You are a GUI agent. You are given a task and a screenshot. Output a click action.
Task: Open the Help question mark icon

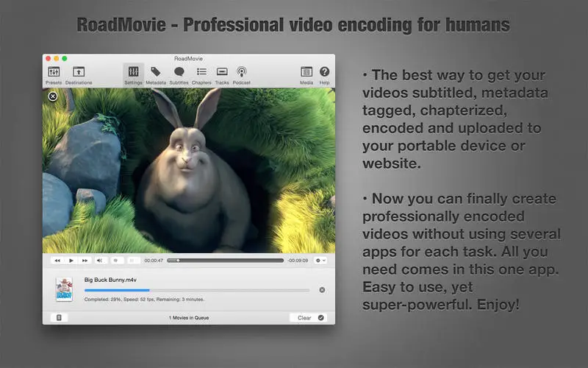pyautogui.click(x=324, y=75)
